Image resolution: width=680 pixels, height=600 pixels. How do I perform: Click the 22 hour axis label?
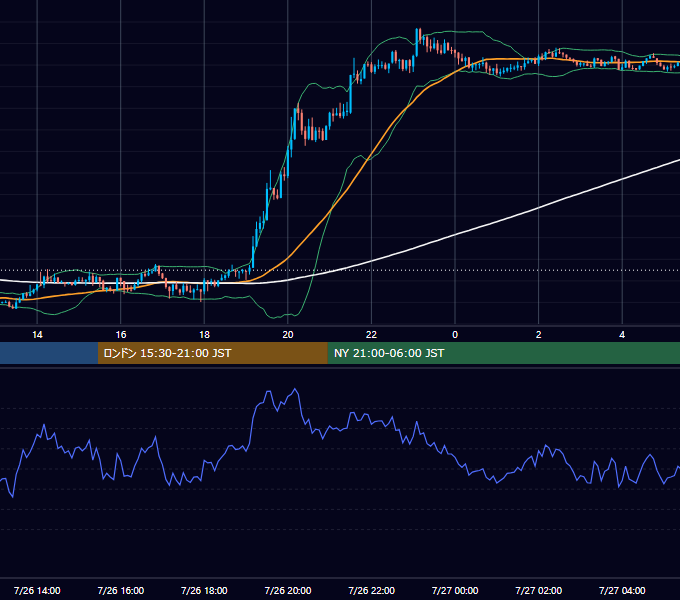pos(371,335)
